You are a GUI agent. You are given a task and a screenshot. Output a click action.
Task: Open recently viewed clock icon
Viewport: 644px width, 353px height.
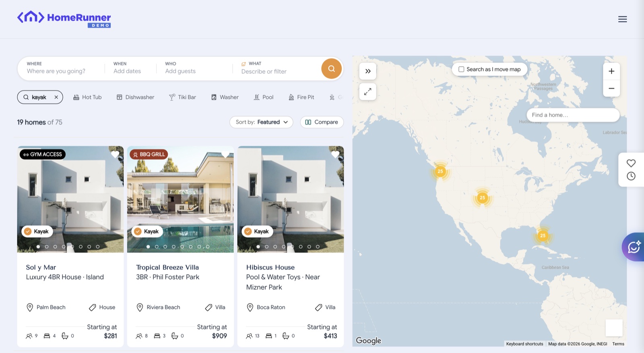[631, 176]
